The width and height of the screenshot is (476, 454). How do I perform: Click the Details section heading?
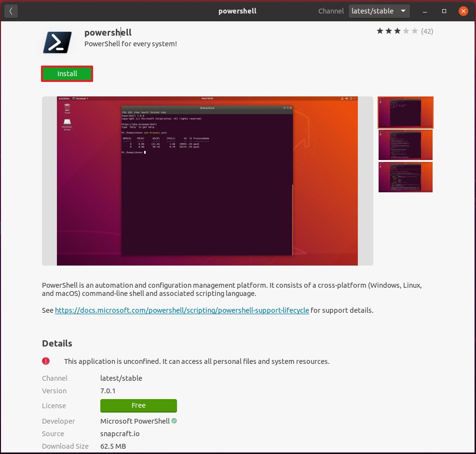click(x=57, y=343)
